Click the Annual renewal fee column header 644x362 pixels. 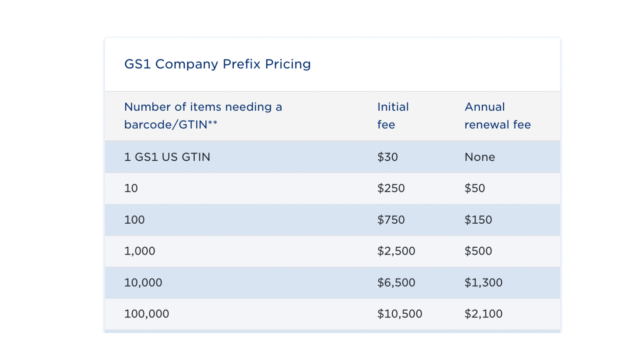497,116
